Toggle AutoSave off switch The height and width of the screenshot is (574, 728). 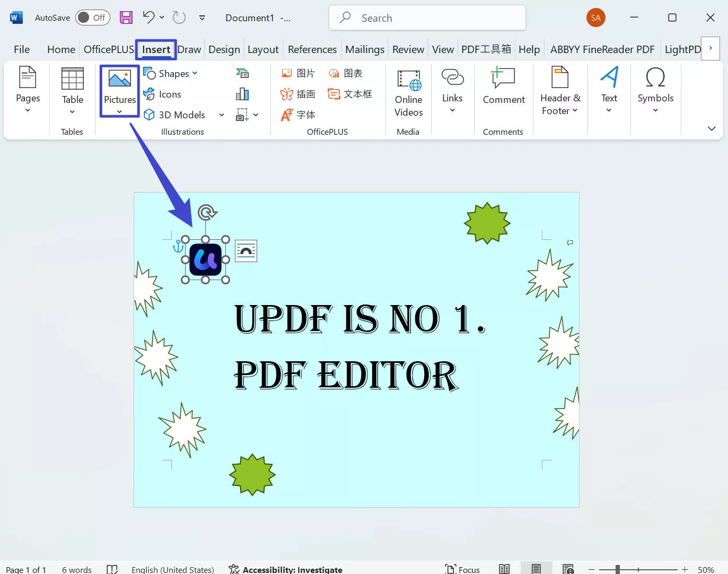point(92,17)
